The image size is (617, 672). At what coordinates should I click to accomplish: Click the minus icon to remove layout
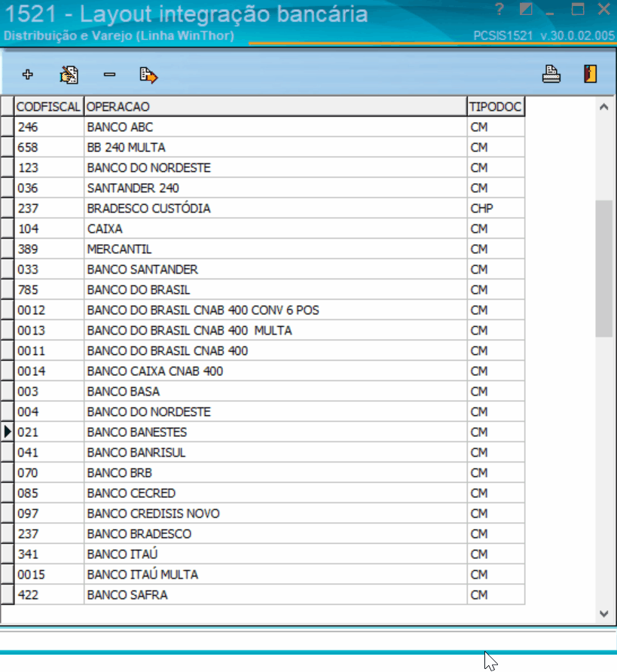click(x=109, y=75)
